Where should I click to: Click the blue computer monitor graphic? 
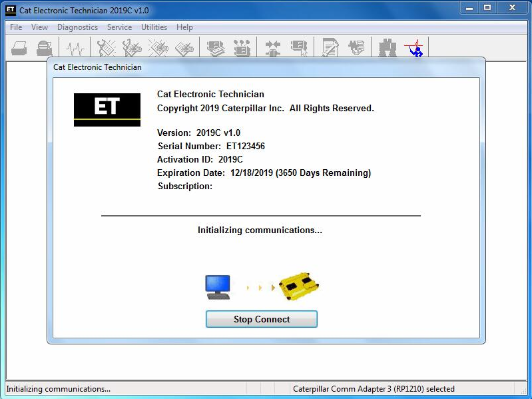pos(218,287)
